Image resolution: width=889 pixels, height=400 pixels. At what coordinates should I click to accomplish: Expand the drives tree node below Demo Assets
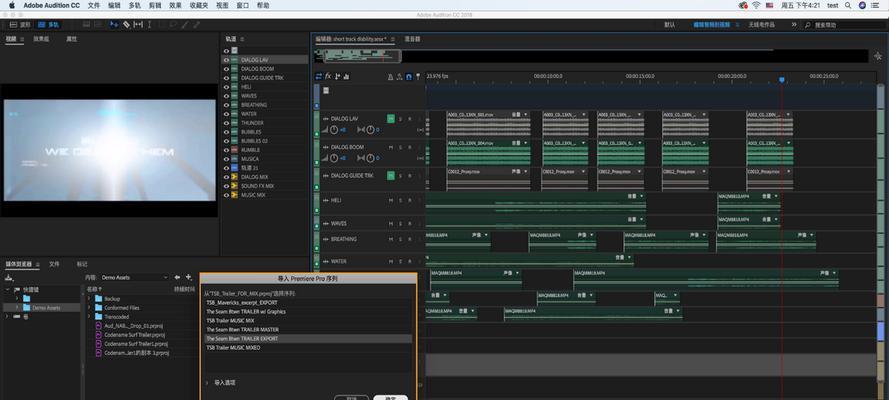[8, 317]
